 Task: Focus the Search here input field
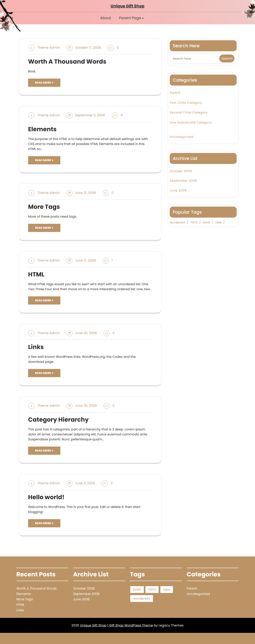click(x=195, y=58)
